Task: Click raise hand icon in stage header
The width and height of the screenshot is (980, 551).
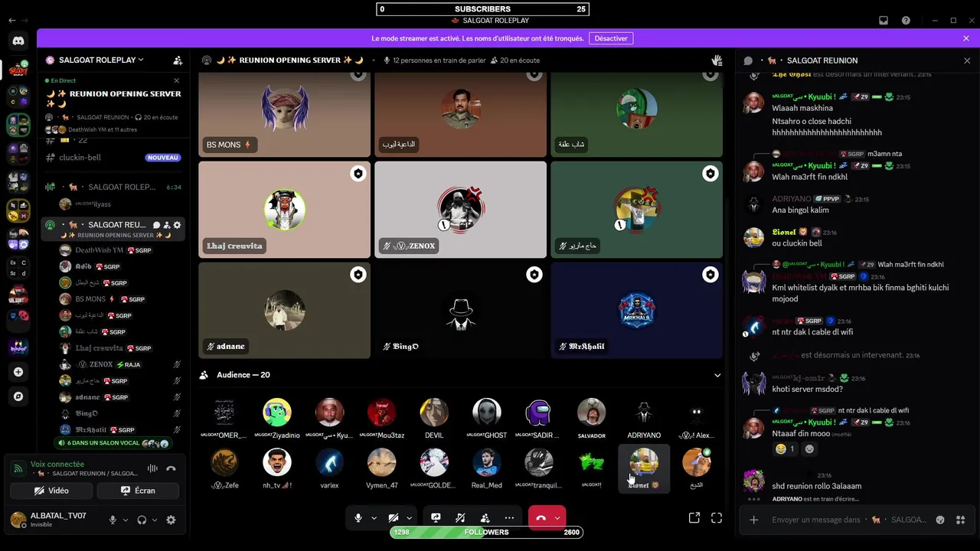Action: [717, 60]
